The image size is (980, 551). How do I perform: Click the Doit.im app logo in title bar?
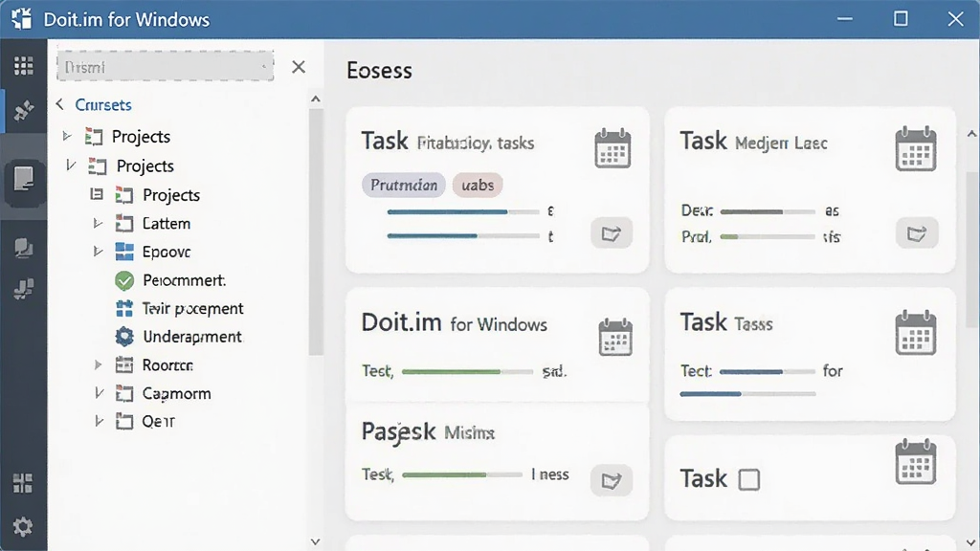22,19
